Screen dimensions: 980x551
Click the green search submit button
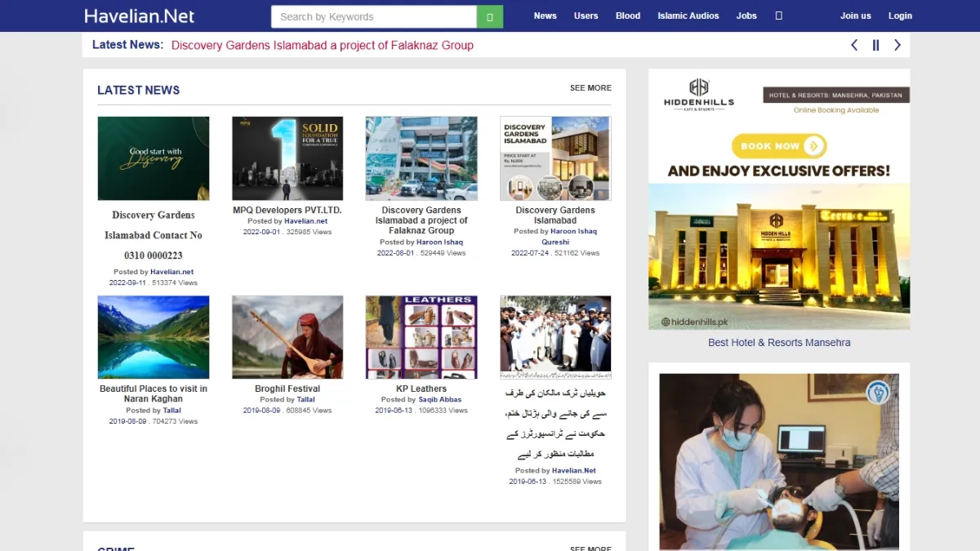tap(490, 16)
